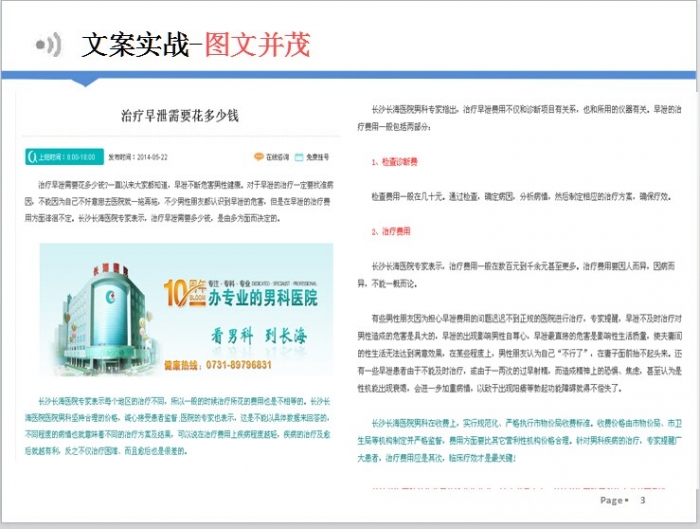Click the green 上班时间 8:00-18:00 badge
The image size is (700, 529).
coord(63,157)
